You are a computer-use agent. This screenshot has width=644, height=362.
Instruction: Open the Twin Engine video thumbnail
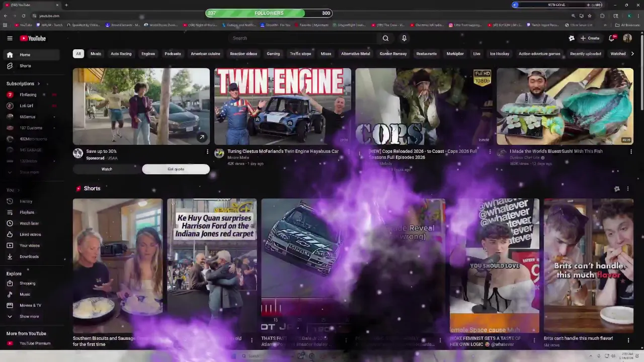tap(283, 107)
